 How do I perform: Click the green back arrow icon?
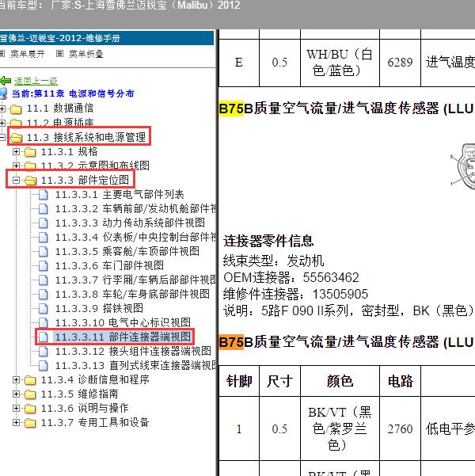click(6, 81)
